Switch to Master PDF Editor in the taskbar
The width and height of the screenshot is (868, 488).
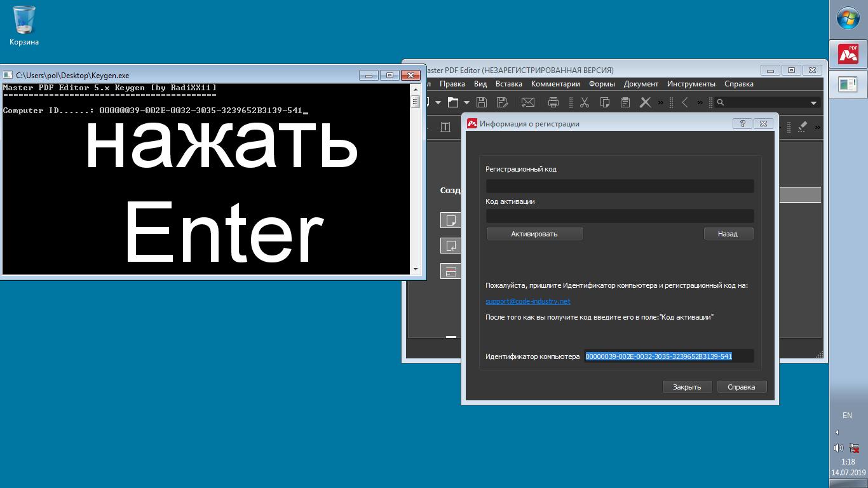point(848,53)
